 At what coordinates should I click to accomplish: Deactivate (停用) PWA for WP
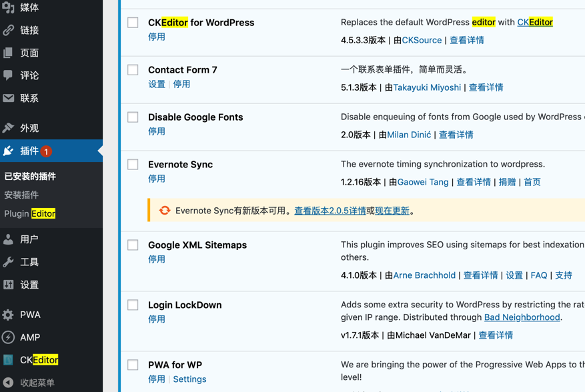click(157, 379)
